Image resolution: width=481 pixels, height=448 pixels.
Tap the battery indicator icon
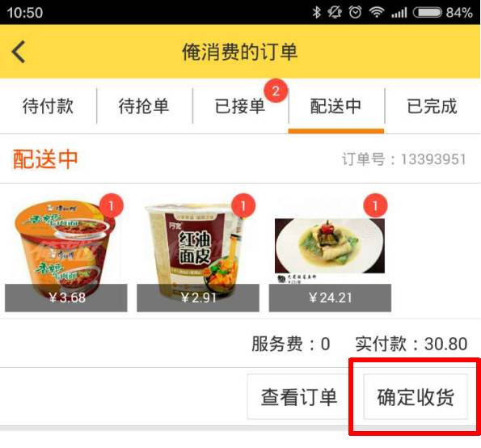tap(428, 13)
